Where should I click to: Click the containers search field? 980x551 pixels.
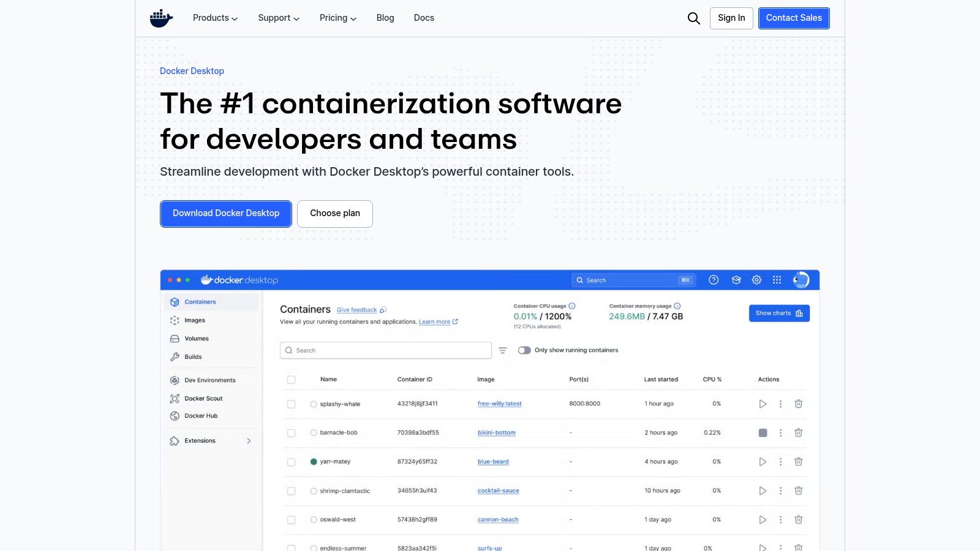pyautogui.click(x=386, y=350)
